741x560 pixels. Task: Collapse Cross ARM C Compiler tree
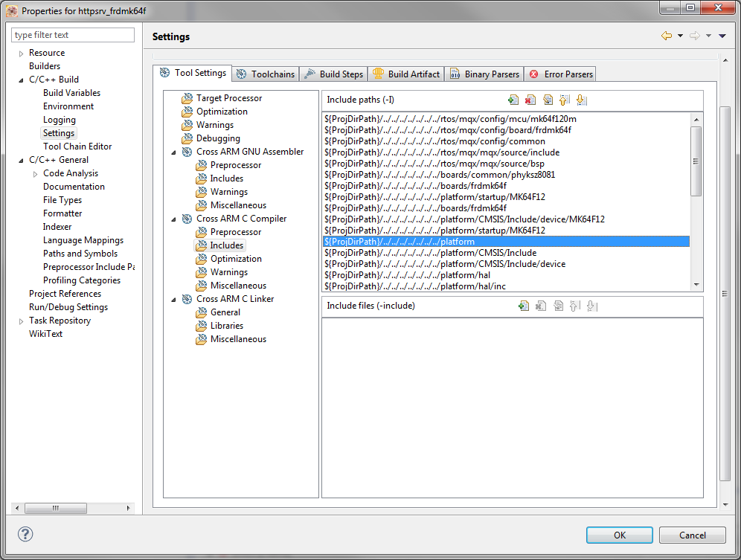[x=173, y=219]
